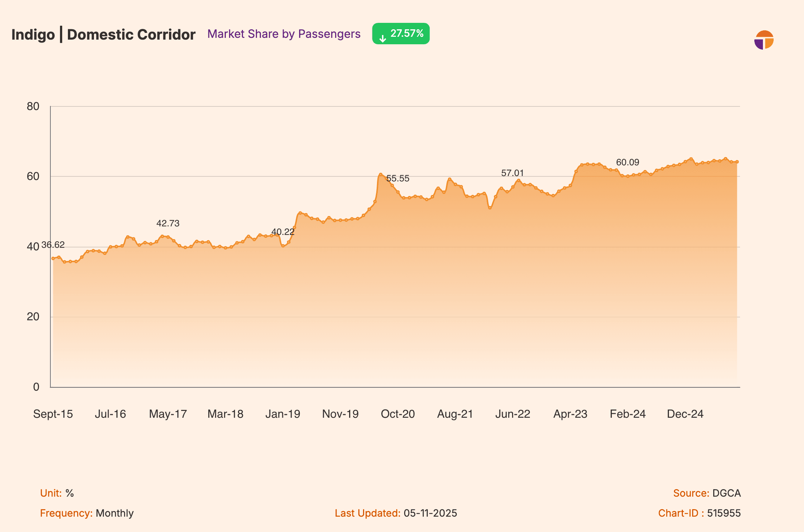This screenshot has width=804, height=532.
Task: Click the Indigo Domestic Corridor title
Action: coord(103,35)
